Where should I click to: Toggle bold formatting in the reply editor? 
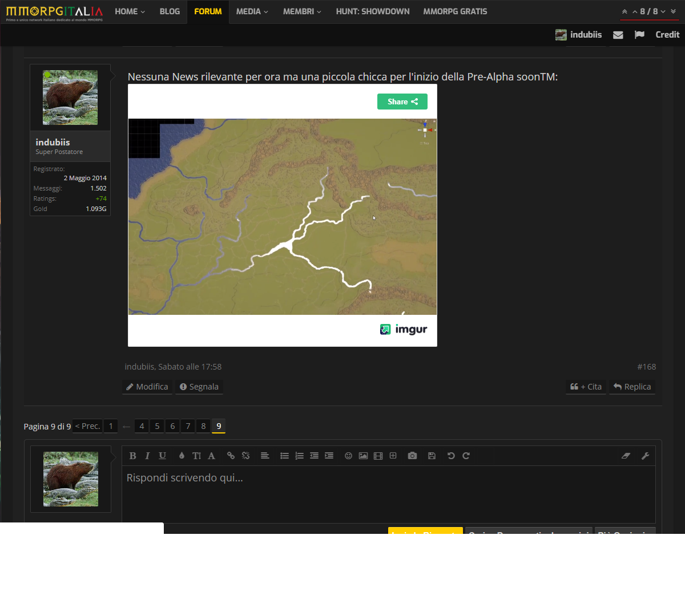(x=132, y=456)
